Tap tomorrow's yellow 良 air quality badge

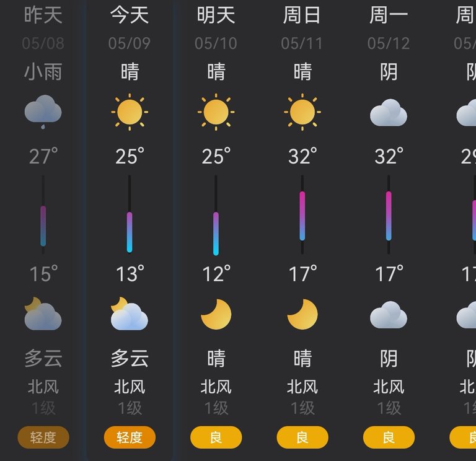click(216, 437)
